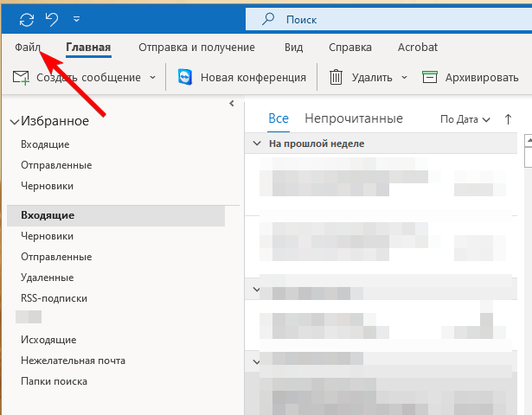The height and width of the screenshot is (415, 532).
Task: Expand the dropdown arrow beside Создать сообщение
Action: (153, 78)
